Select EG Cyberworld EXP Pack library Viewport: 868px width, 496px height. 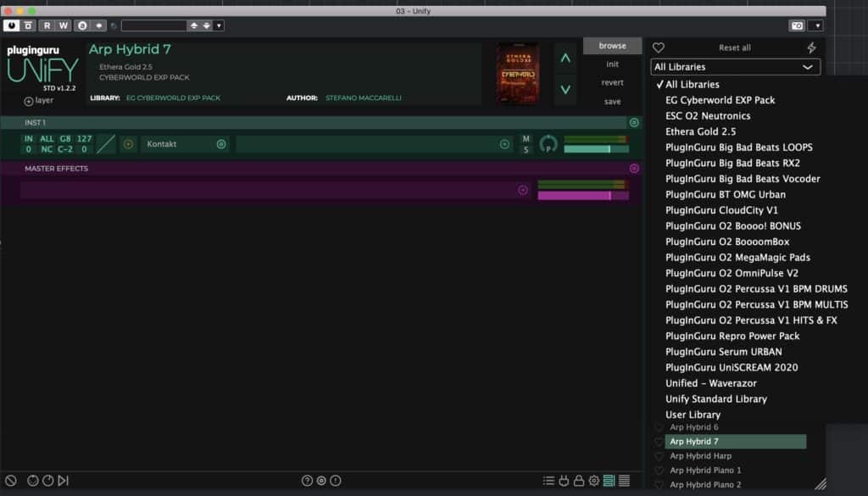tap(721, 100)
